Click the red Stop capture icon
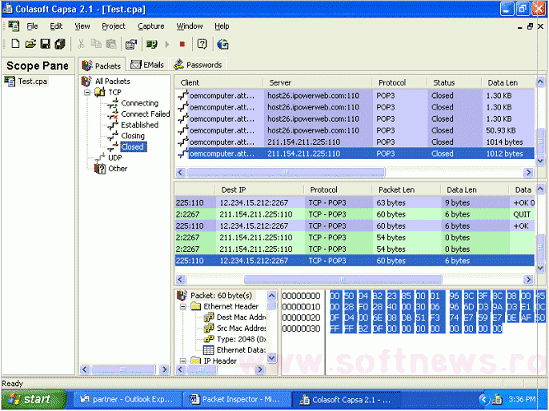Screen dimensions: 549x411 coord(182,44)
